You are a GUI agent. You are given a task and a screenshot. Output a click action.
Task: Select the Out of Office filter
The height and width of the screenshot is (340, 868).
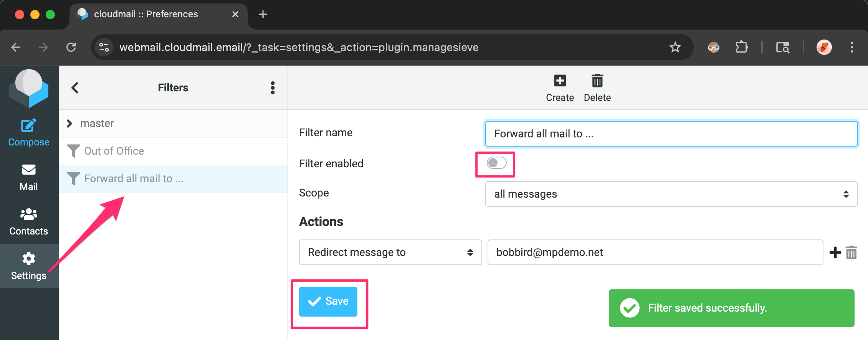point(173,151)
